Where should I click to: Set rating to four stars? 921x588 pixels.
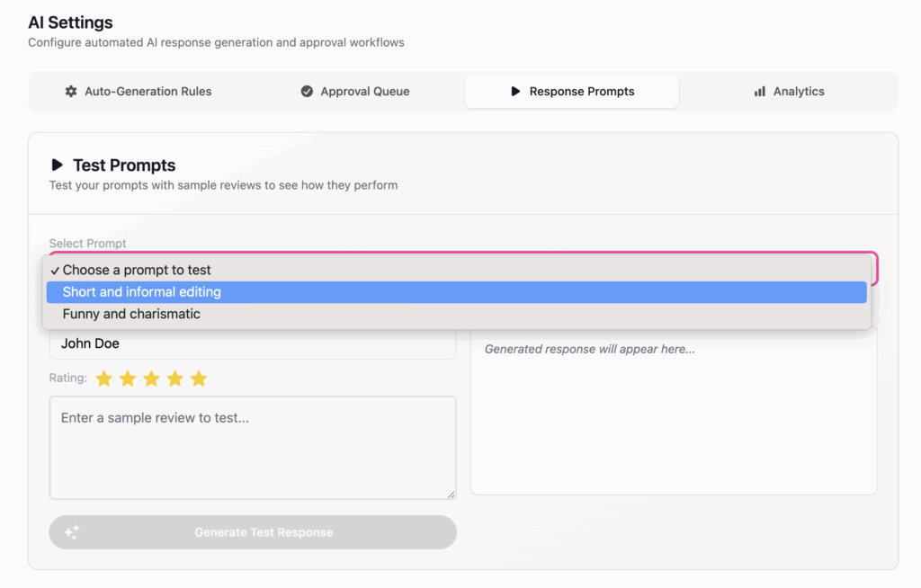(x=175, y=379)
